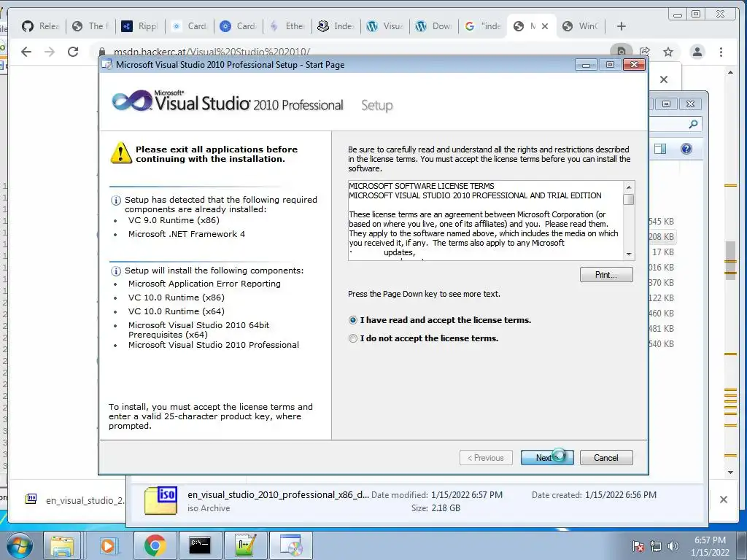
Task: Click the downloaded en_visual_studio_2 item in download bar
Action: tap(74, 500)
